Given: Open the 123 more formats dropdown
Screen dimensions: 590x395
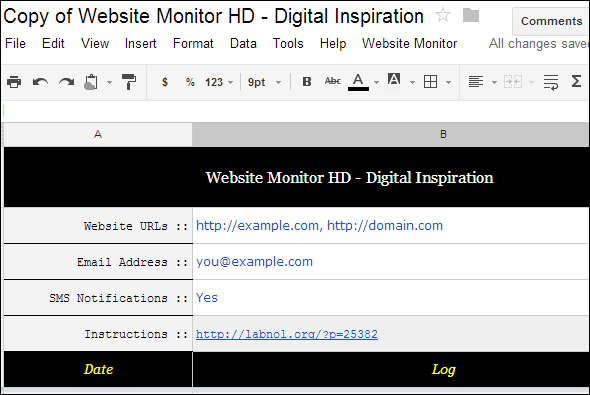Looking at the screenshot, I should click(219, 82).
